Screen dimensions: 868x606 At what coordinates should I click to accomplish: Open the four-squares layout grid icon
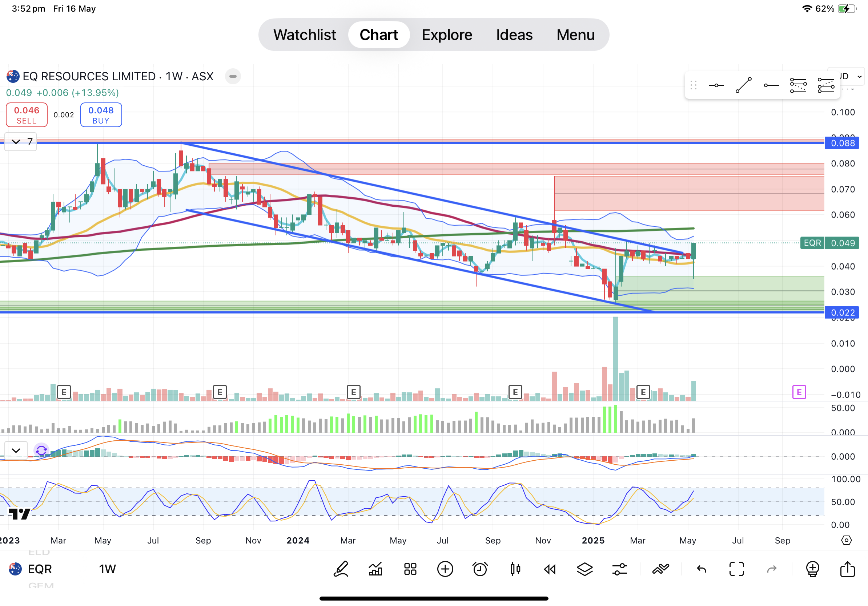(410, 569)
